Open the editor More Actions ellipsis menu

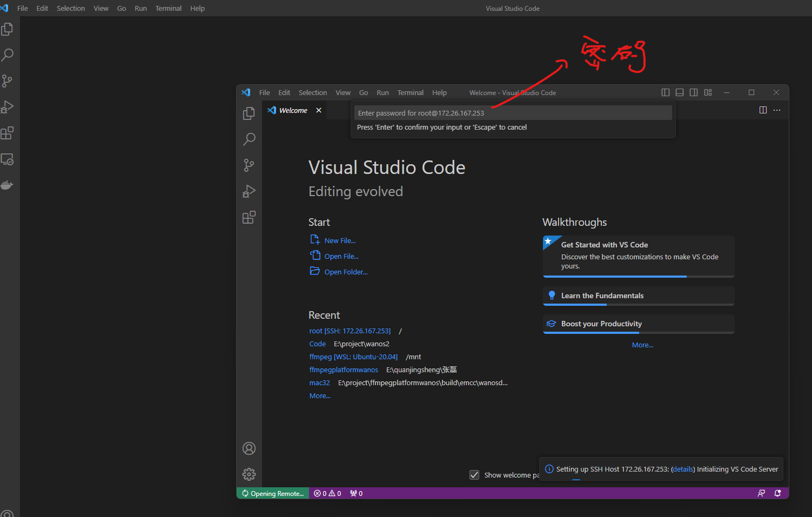[x=777, y=110]
